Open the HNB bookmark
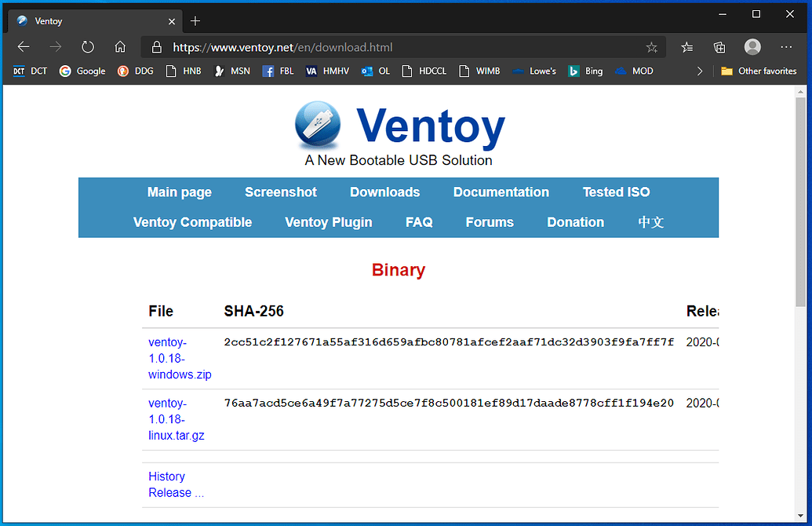 [184, 71]
